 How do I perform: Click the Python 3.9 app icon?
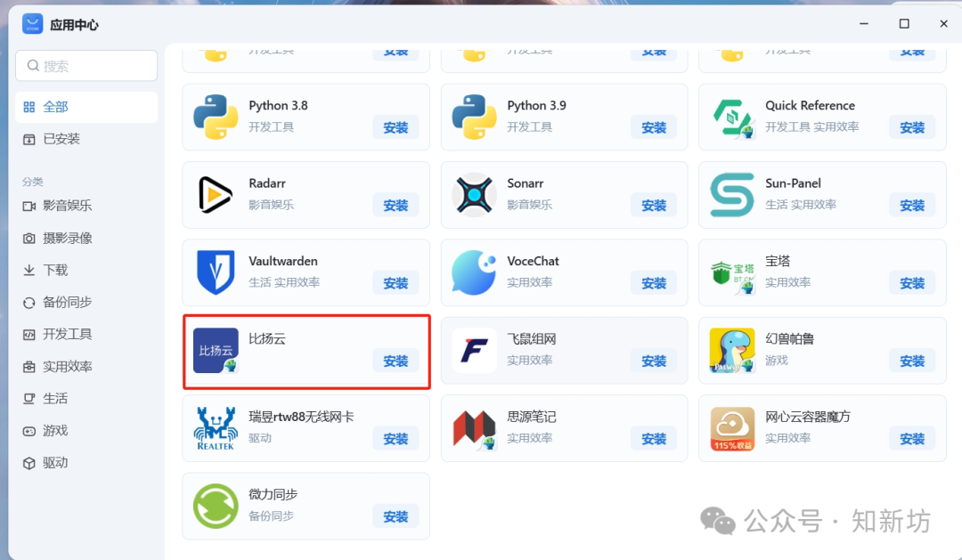click(x=474, y=117)
